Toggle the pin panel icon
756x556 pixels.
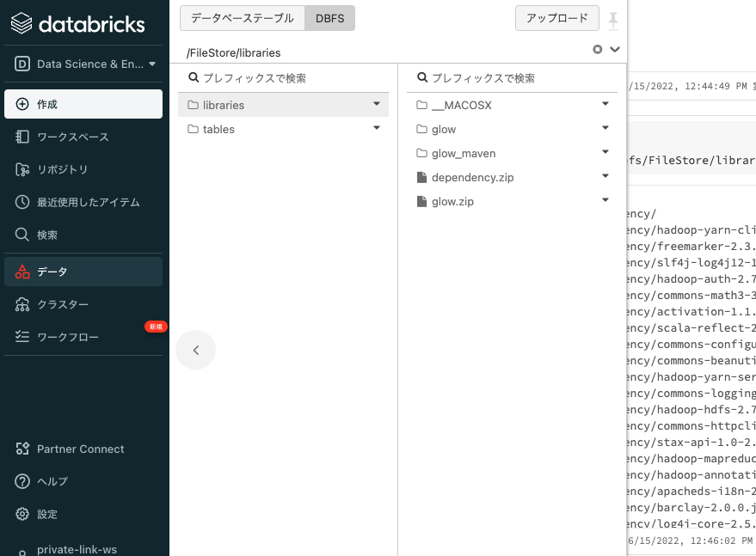[x=613, y=21]
